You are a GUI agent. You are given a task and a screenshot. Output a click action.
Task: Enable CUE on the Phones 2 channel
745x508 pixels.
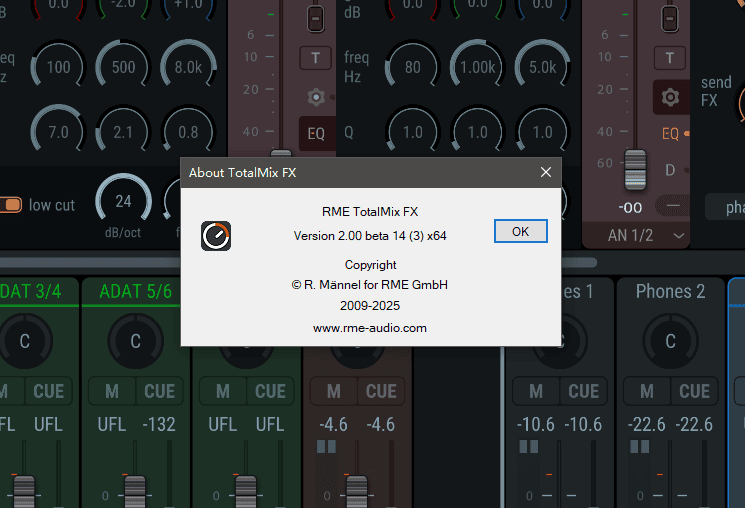tap(693, 391)
